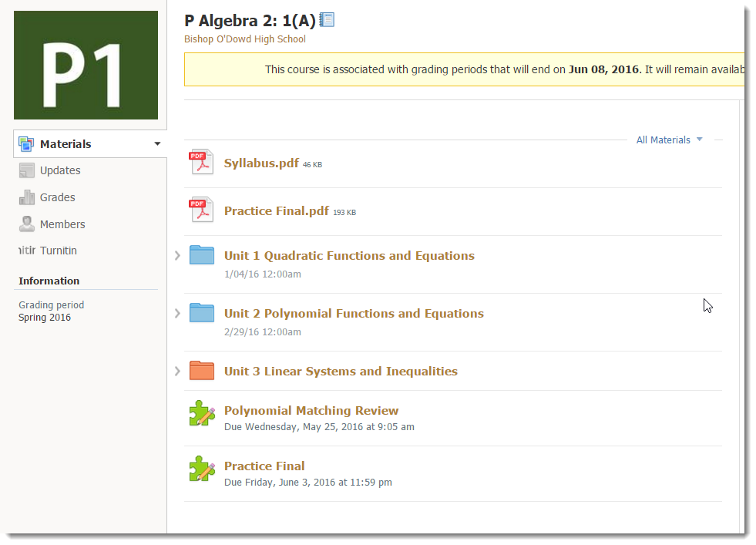The image size is (756, 545).
Task: Open the Polynomial Matching Review assignment link
Action: pos(311,411)
